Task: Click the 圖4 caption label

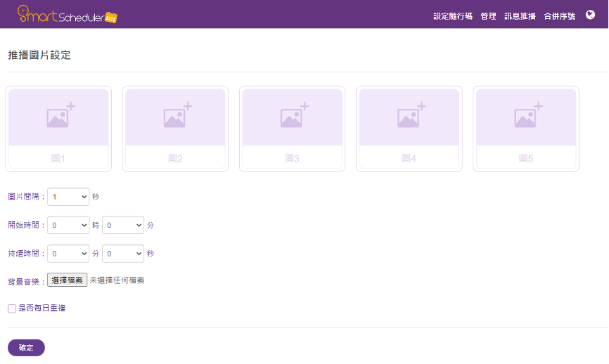Action: [409, 158]
